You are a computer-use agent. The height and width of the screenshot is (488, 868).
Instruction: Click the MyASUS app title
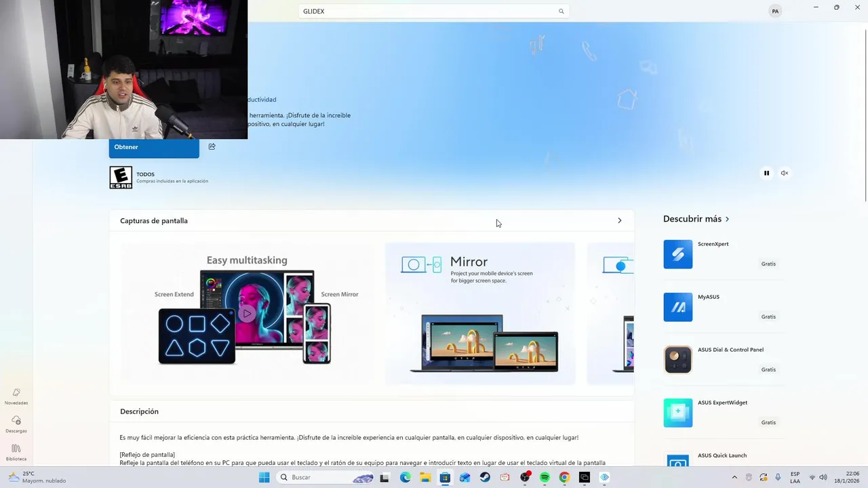[709, 297]
